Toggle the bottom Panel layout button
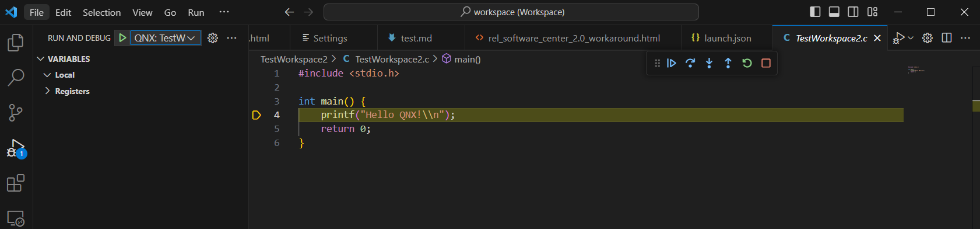The image size is (980, 229). (x=834, y=12)
